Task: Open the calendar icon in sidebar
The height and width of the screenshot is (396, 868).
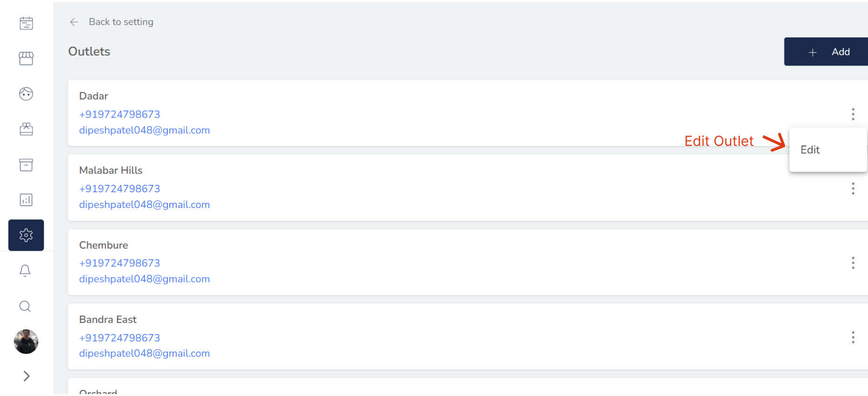Action: coord(26,23)
